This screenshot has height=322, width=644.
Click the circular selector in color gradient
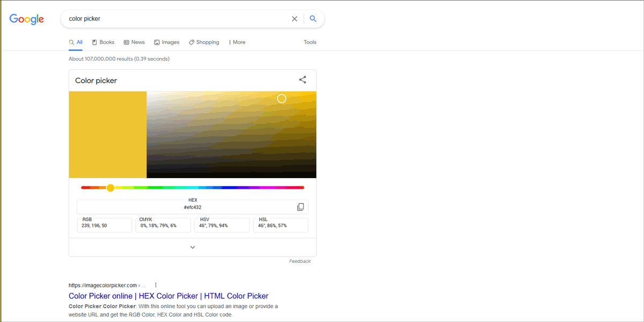(x=282, y=99)
